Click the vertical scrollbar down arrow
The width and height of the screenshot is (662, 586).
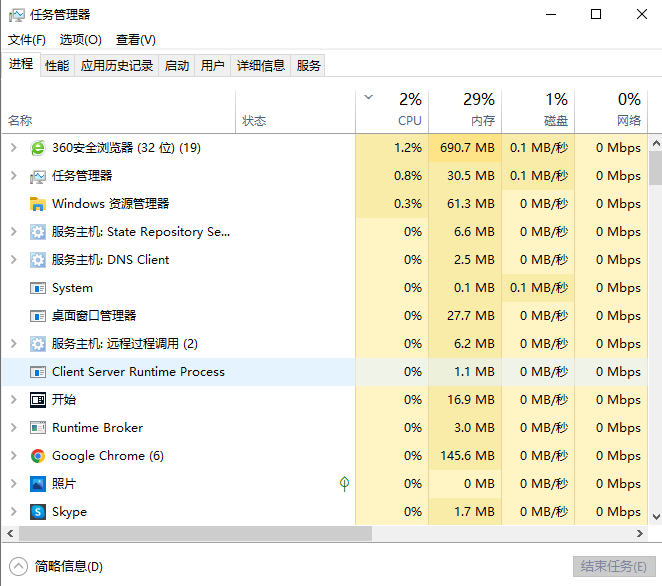click(x=655, y=517)
